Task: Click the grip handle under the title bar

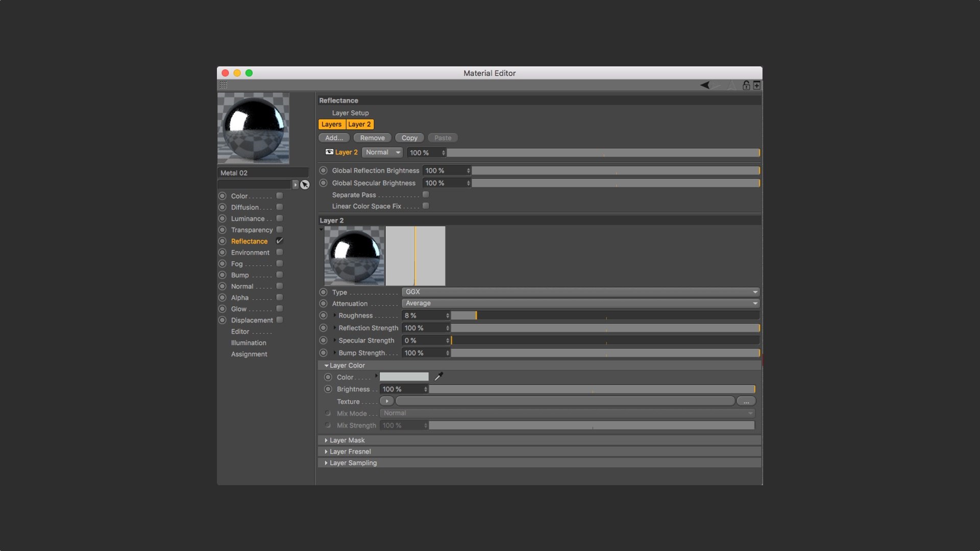Action: click(x=224, y=85)
